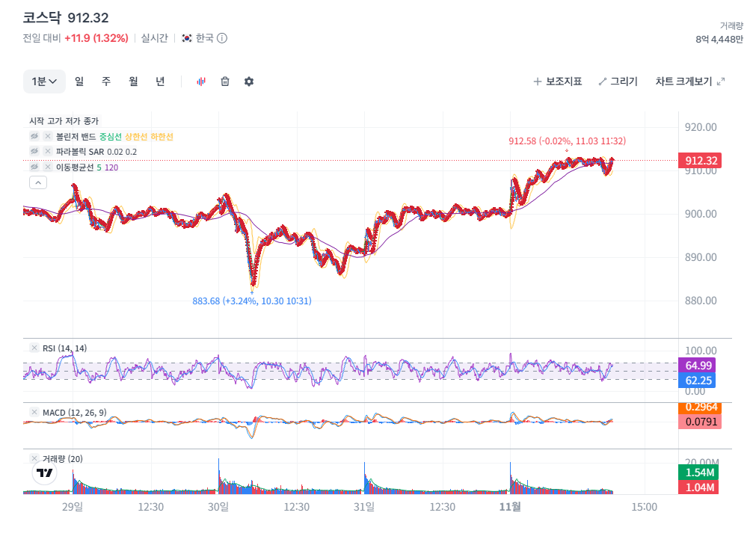Screen dimensions: 756x551
Task: Open the 1분 interval dropdown
Action: click(x=44, y=81)
